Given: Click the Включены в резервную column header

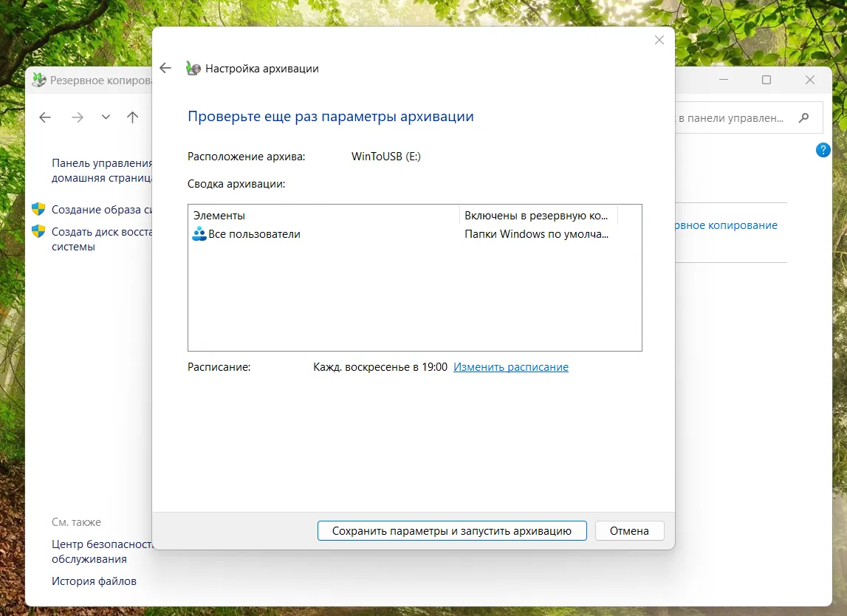Looking at the screenshot, I should [x=537, y=215].
